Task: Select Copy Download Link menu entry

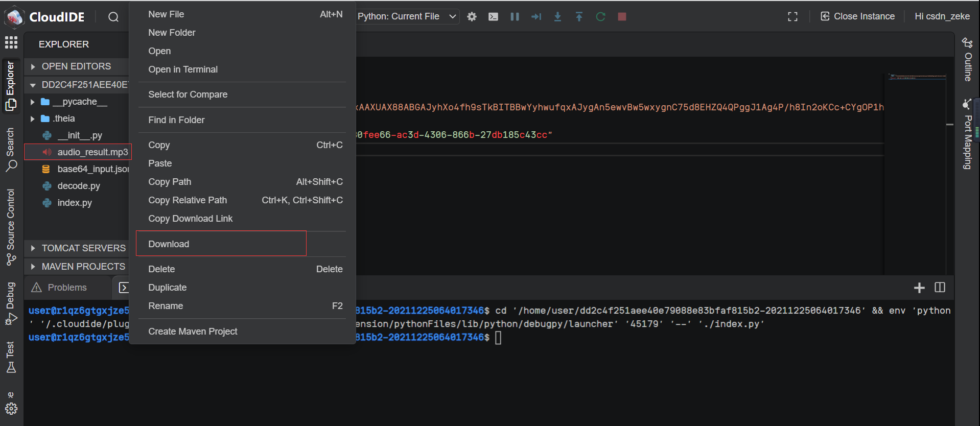Action: [x=190, y=219]
